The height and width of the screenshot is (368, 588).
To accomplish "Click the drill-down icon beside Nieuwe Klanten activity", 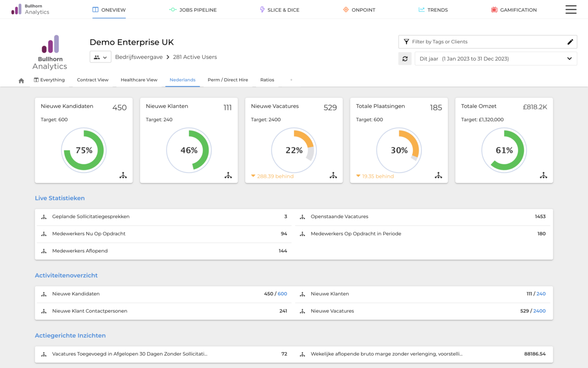I will (302, 294).
